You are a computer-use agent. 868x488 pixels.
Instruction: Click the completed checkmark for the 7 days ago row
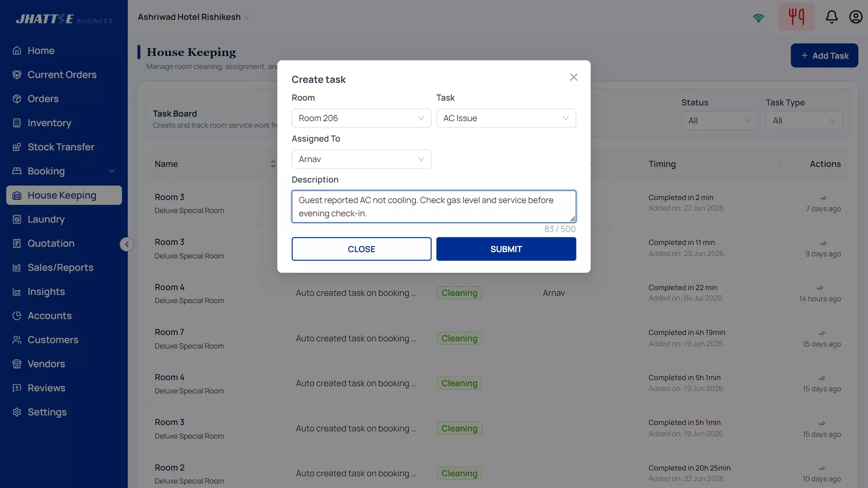coord(823,198)
